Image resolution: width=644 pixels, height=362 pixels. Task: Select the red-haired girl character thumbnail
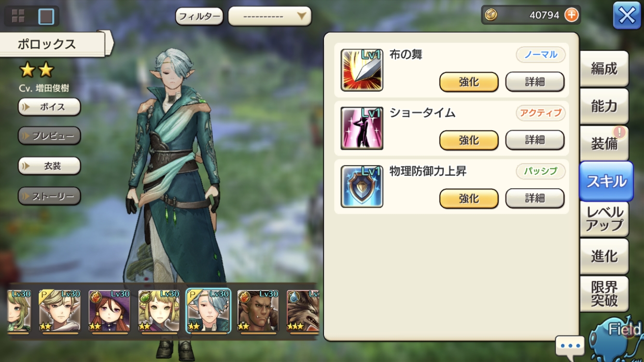click(x=110, y=311)
